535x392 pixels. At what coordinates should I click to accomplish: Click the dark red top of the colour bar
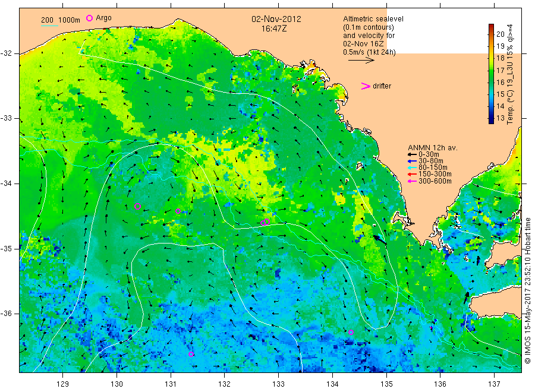pyautogui.click(x=491, y=26)
